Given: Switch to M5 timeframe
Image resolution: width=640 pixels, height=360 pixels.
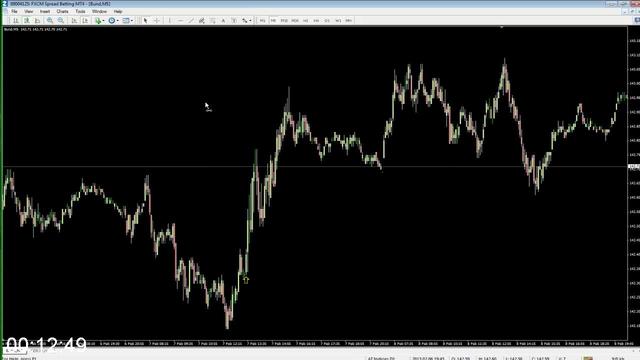Looking at the screenshot, I should [273, 20].
